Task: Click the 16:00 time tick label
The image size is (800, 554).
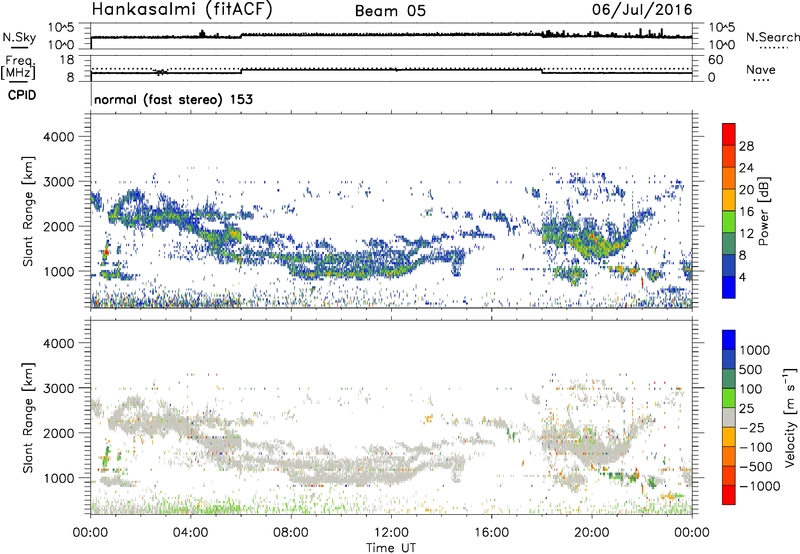Action: tap(491, 533)
